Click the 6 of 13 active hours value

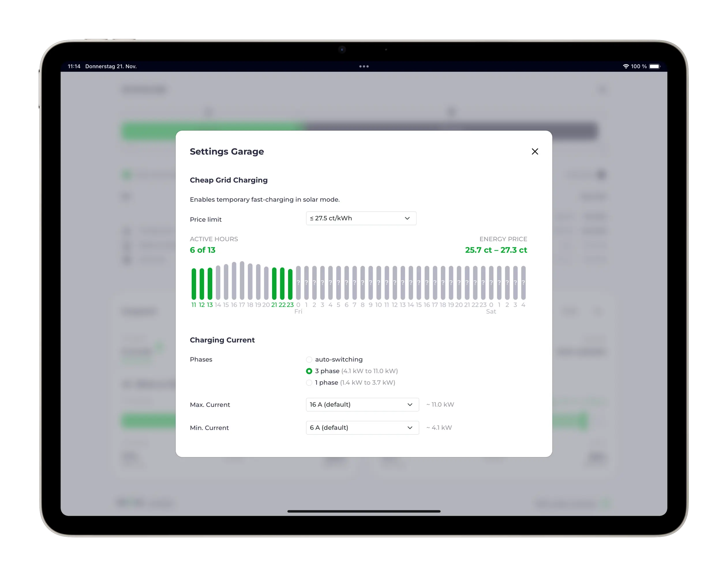[202, 250]
